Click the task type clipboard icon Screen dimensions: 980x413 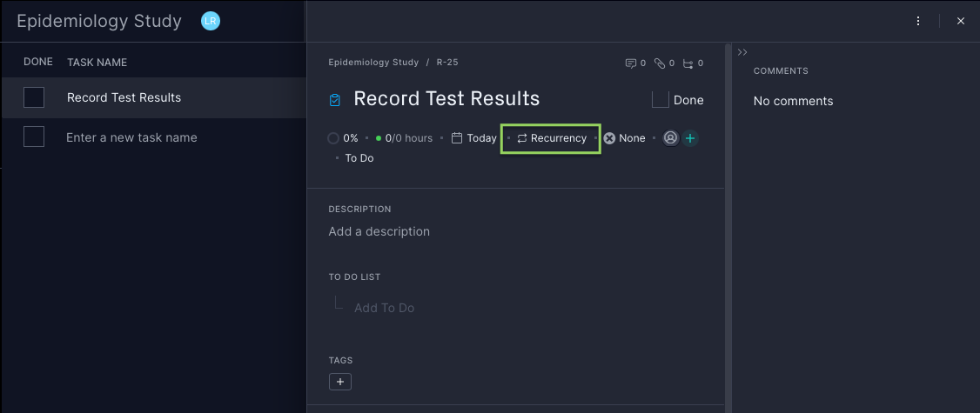[x=335, y=100]
